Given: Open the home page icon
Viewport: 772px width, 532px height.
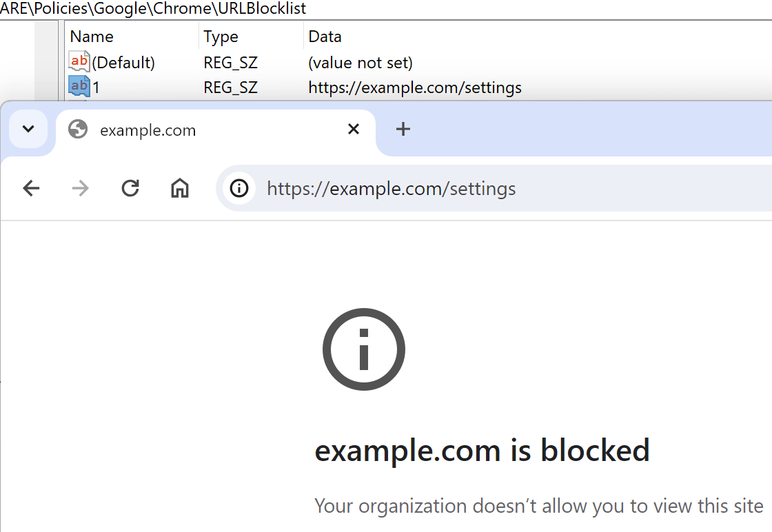Looking at the screenshot, I should 180,188.
